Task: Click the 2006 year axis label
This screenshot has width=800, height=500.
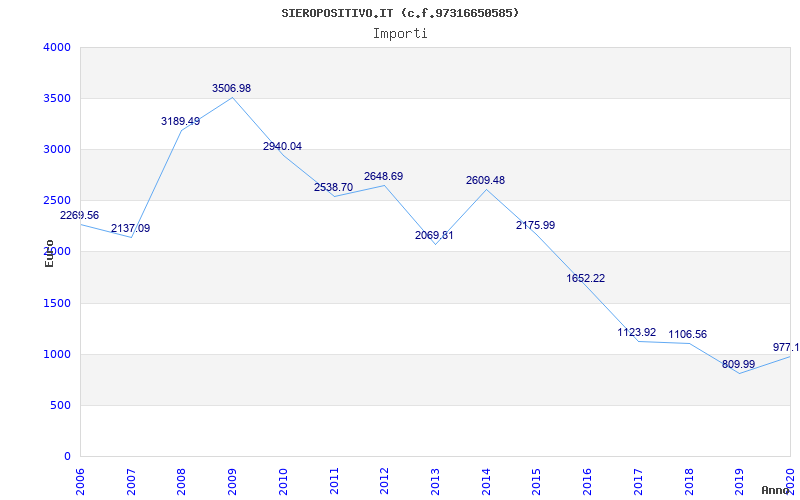Action: click(80, 478)
